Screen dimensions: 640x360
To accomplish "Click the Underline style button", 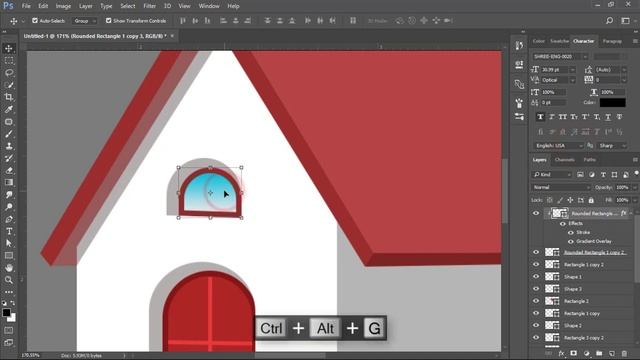I will tap(608, 117).
